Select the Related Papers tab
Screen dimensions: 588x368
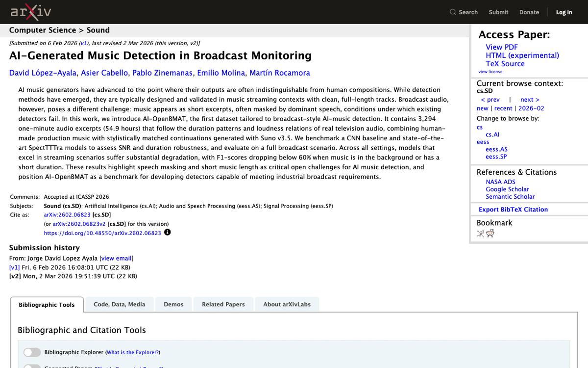(x=223, y=304)
